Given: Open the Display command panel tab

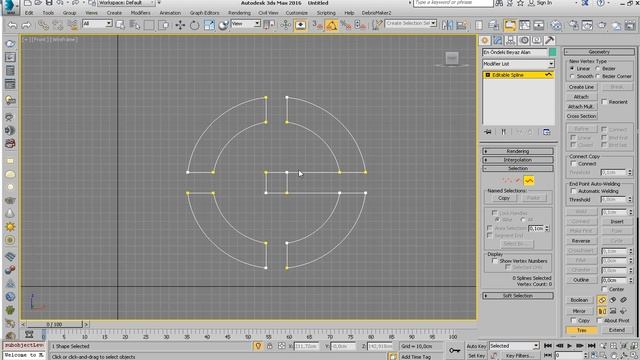Looking at the screenshot, I should pos(537,40).
